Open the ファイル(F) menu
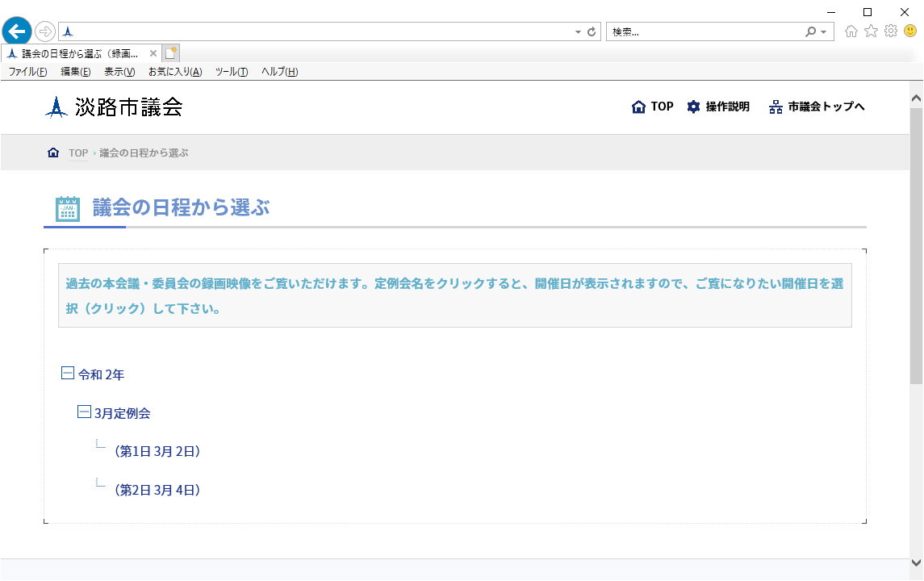924x581 pixels. (27, 71)
